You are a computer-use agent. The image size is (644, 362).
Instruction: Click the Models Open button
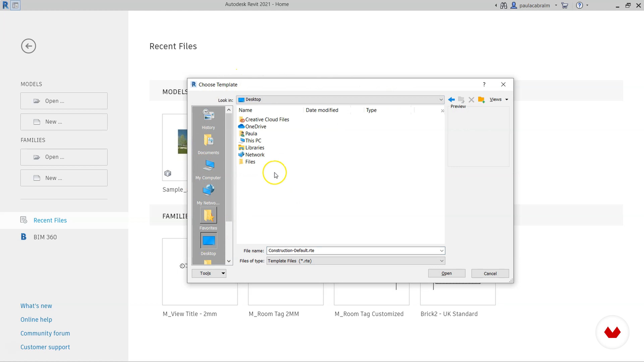(64, 101)
